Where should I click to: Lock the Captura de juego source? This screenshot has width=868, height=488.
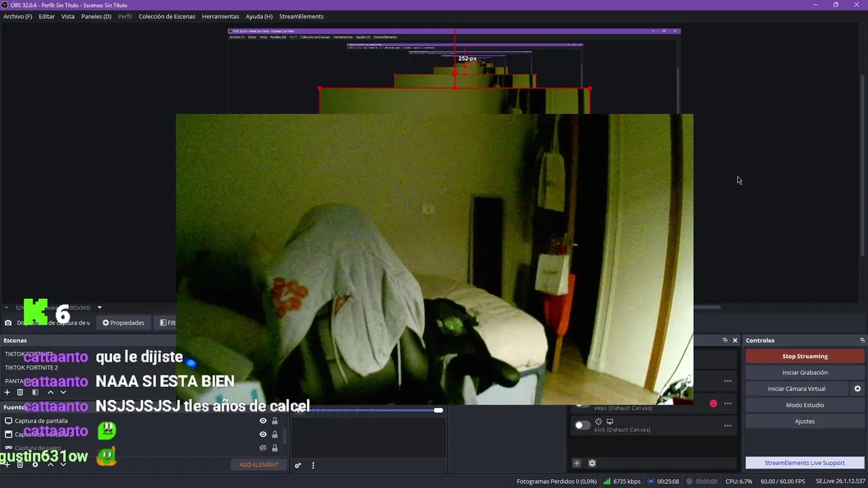point(275,448)
